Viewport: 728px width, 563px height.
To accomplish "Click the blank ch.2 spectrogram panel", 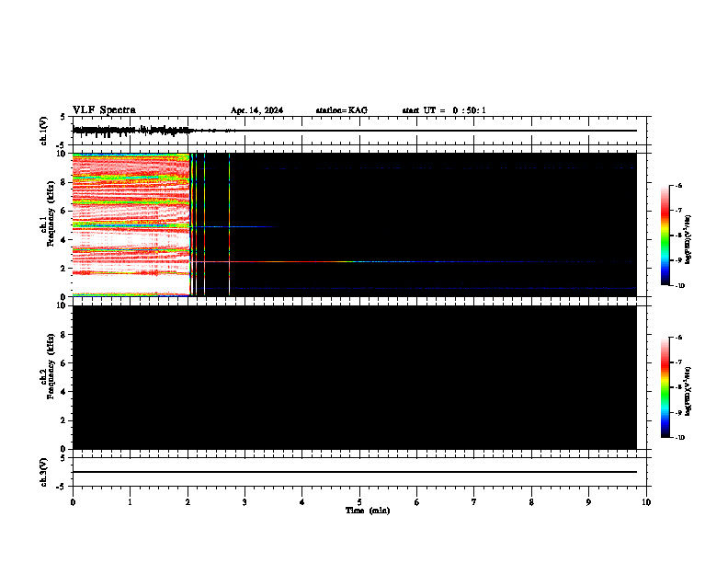I will coord(355,377).
